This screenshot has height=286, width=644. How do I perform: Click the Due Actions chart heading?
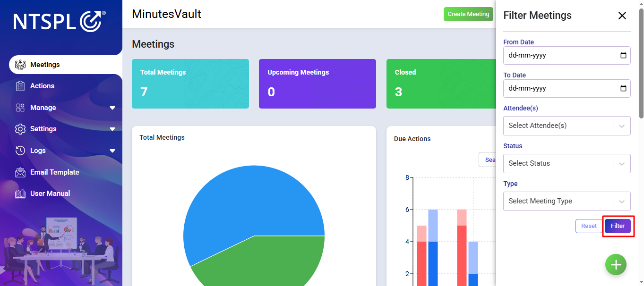coord(412,139)
